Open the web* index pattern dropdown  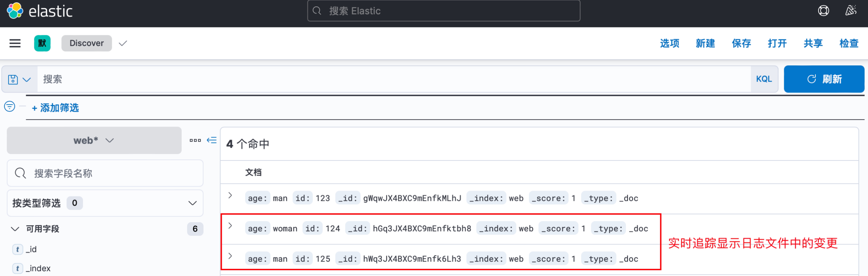(x=94, y=140)
